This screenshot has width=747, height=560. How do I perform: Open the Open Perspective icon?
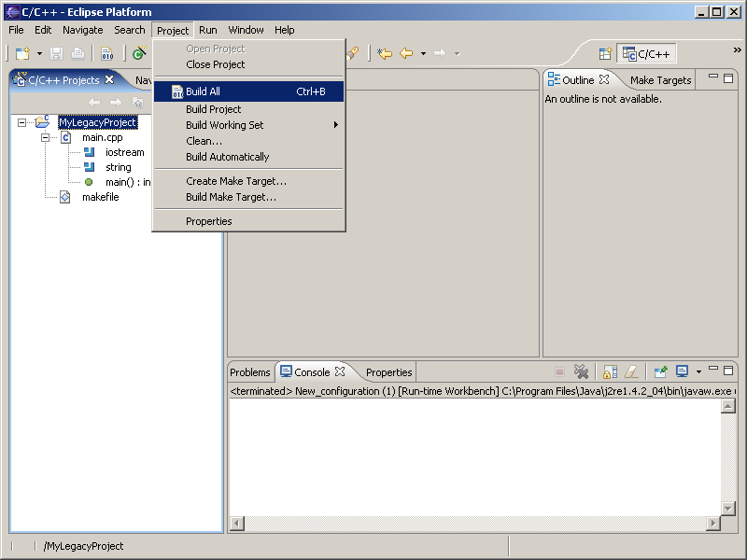pyautogui.click(x=604, y=54)
